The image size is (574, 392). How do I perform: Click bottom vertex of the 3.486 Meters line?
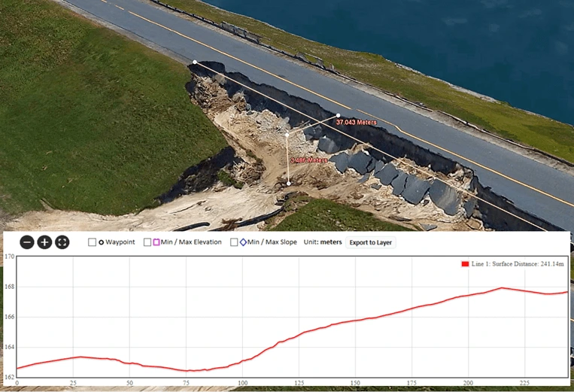(288, 183)
